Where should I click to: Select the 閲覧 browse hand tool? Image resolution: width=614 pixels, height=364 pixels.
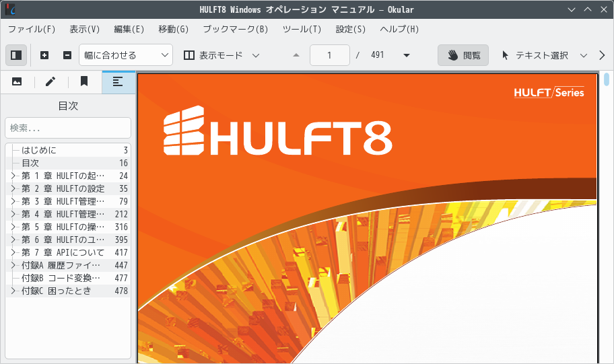click(463, 55)
